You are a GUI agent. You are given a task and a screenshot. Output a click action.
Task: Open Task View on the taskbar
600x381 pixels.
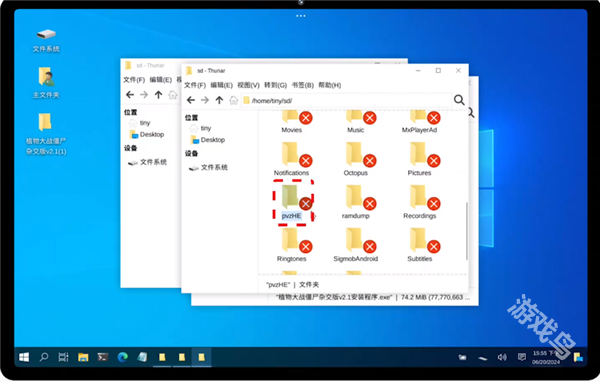point(64,357)
